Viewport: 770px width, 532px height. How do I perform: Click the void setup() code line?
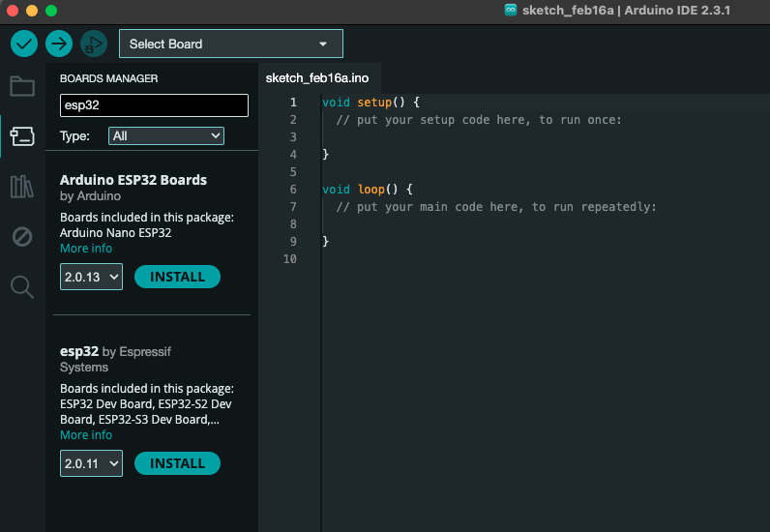tap(371, 103)
